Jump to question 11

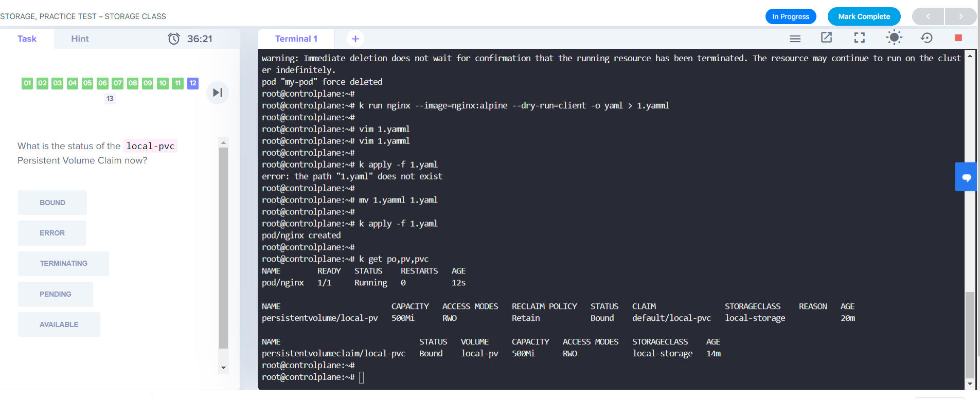pyautogui.click(x=178, y=83)
